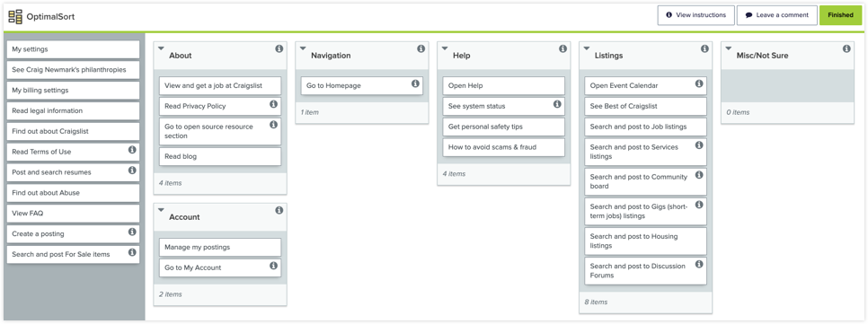This screenshot has width=868, height=324.
Task: Open info icon on Misc/Not Sure category
Action: (x=846, y=49)
